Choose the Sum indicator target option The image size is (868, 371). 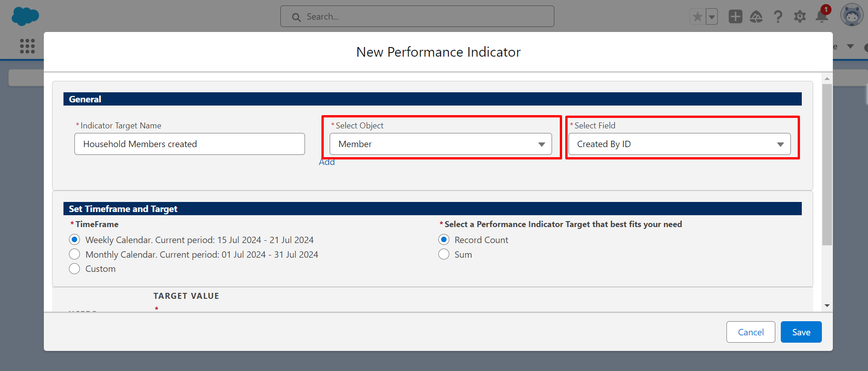point(444,254)
